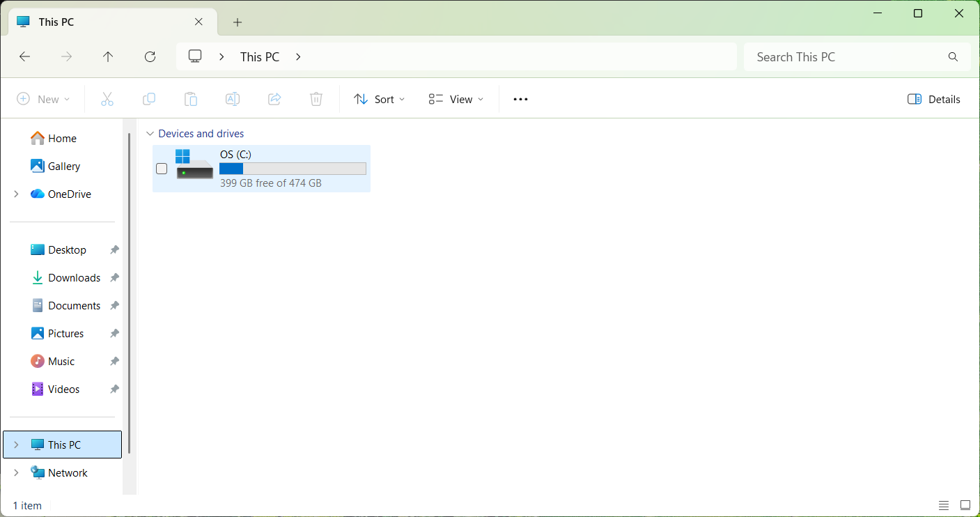
Task: Click the Rename icon in toolbar
Action: click(233, 99)
